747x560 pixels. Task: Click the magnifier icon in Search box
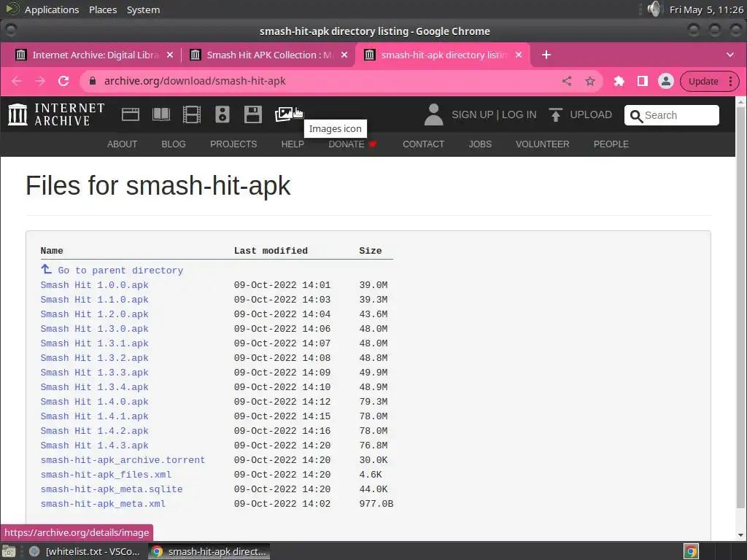[x=636, y=116]
